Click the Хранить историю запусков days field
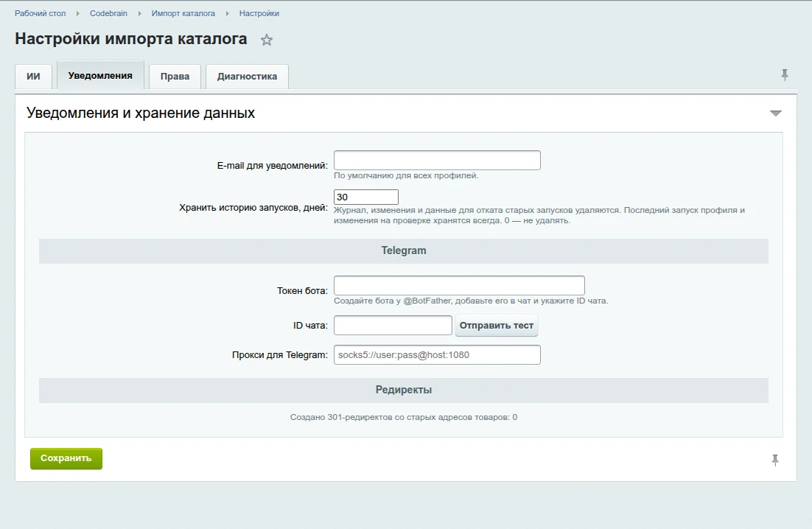The image size is (812, 529). [366, 197]
